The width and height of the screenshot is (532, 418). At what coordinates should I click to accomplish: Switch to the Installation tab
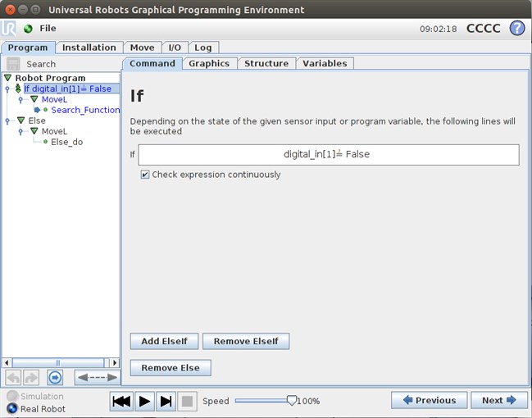point(89,48)
